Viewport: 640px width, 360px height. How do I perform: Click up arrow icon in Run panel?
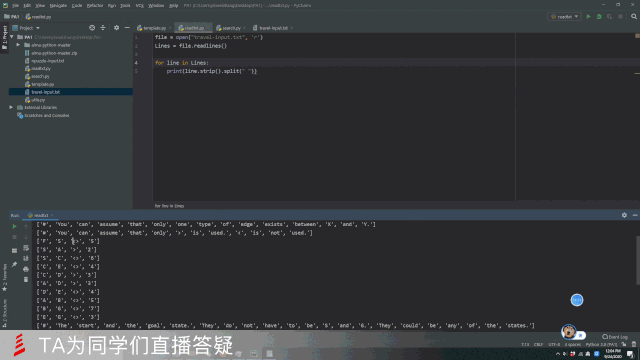point(26,226)
